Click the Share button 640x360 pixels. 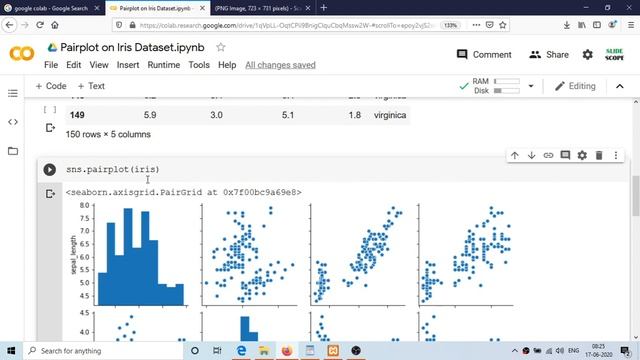[549, 55]
